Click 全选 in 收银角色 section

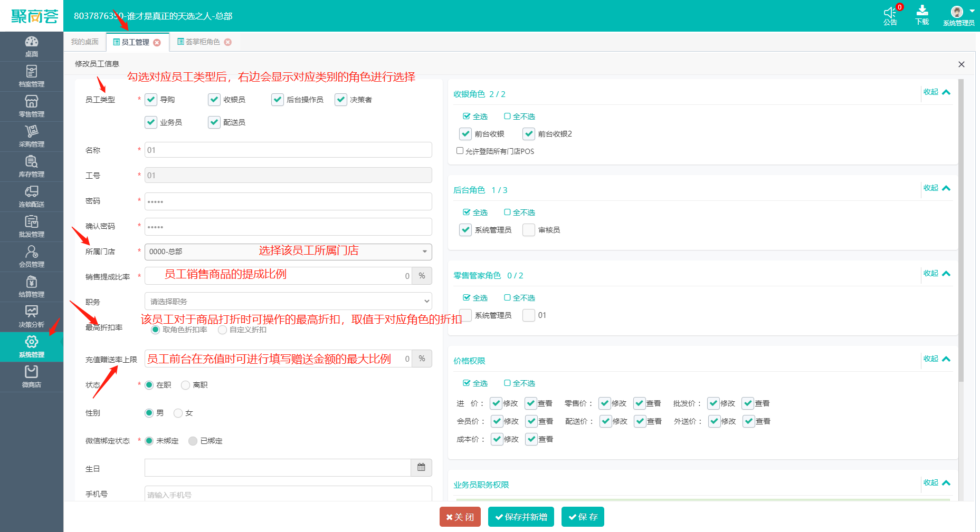click(x=475, y=117)
